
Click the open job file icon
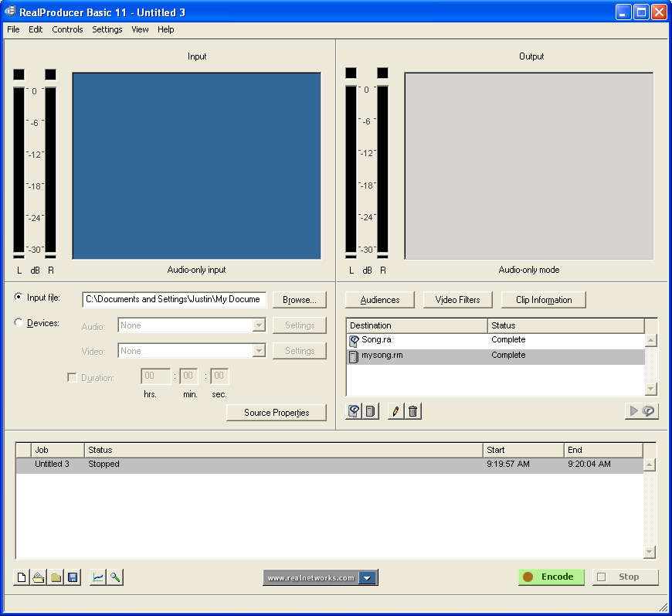(x=39, y=577)
